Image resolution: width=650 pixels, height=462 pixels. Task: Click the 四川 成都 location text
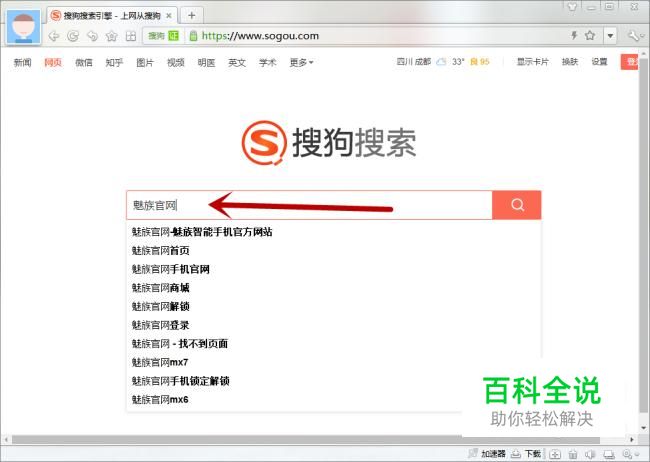coord(414,62)
